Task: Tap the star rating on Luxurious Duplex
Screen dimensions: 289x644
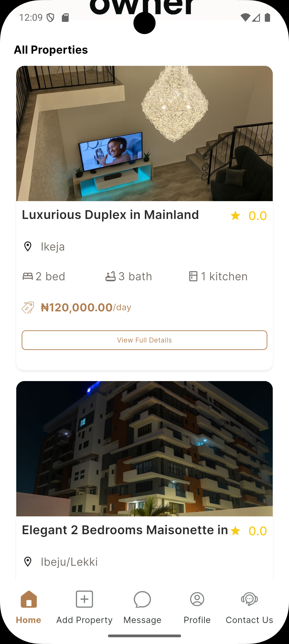Action: point(235,216)
